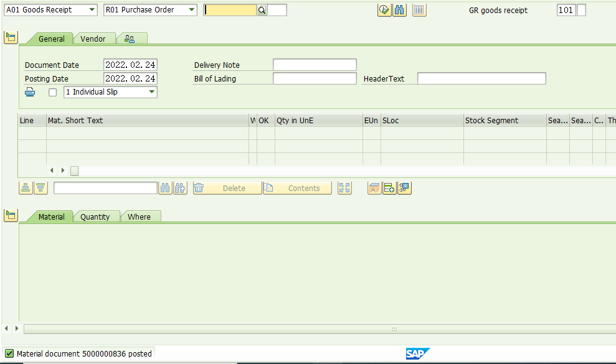Click the small blank field right of 101
This screenshot has width=616, height=364.
[581, 10]
